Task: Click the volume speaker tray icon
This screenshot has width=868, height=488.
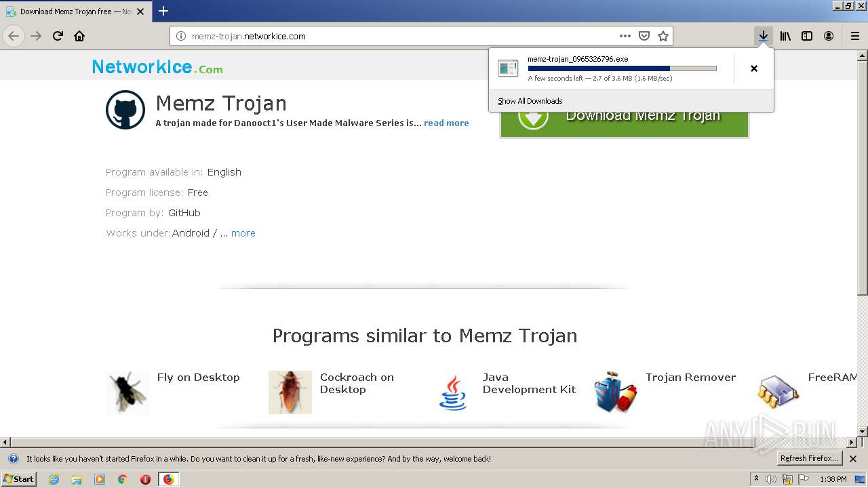Action: (771, 479)
